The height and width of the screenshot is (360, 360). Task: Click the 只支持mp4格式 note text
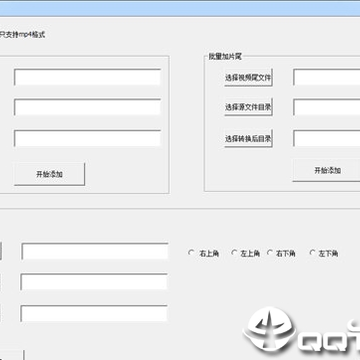pos(22,35)
